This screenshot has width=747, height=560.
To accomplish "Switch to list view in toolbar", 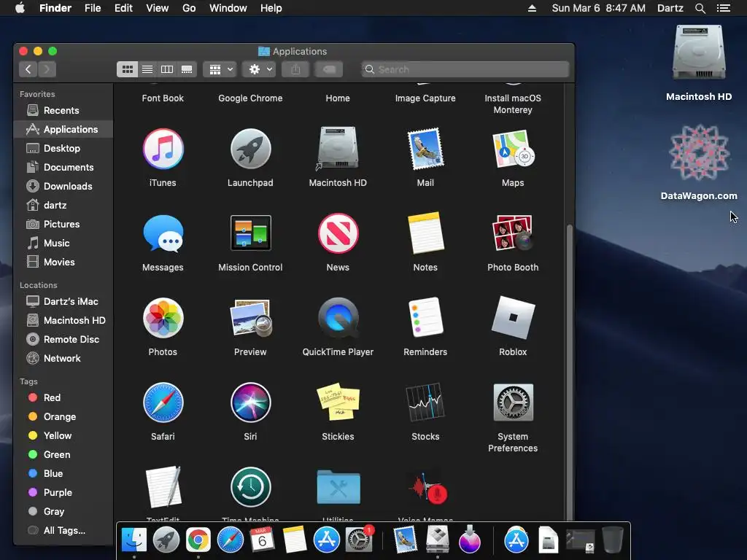I will pos(147,69).
